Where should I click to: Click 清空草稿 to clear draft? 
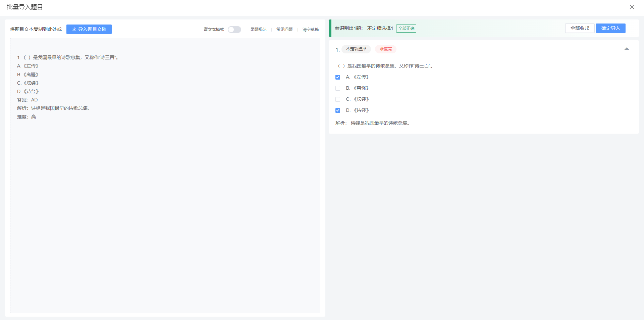coord(310,30)
